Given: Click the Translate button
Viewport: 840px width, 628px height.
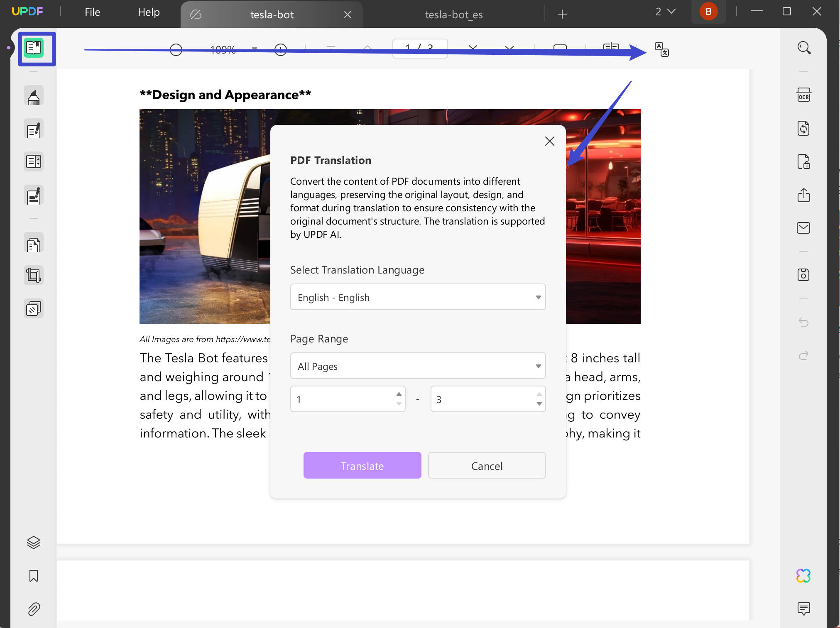Looking at the screenshot, I should coord(362,465).
